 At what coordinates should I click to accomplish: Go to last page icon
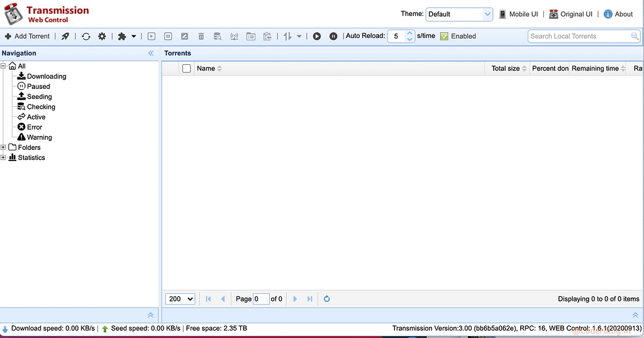pyautogui.click(x=309, y=299)
